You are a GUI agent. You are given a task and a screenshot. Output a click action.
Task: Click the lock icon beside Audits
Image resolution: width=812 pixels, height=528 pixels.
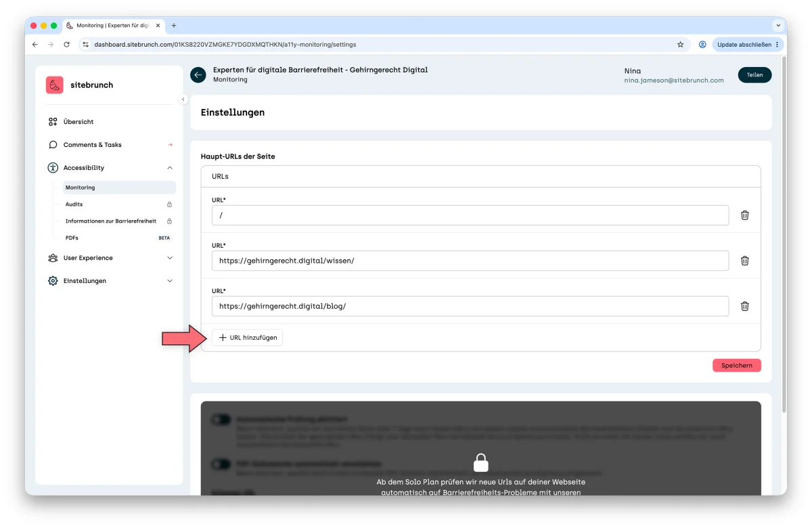coord(169,204)
